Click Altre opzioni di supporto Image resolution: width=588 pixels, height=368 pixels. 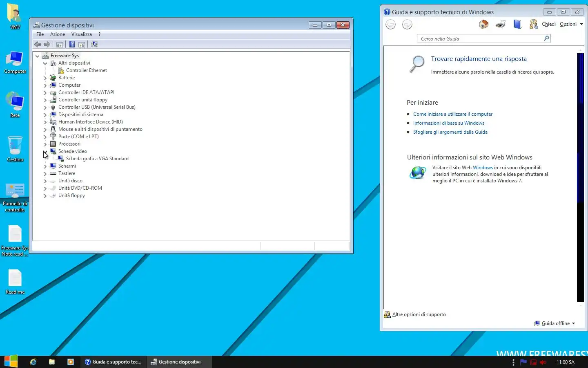click(x=419, y=314)
